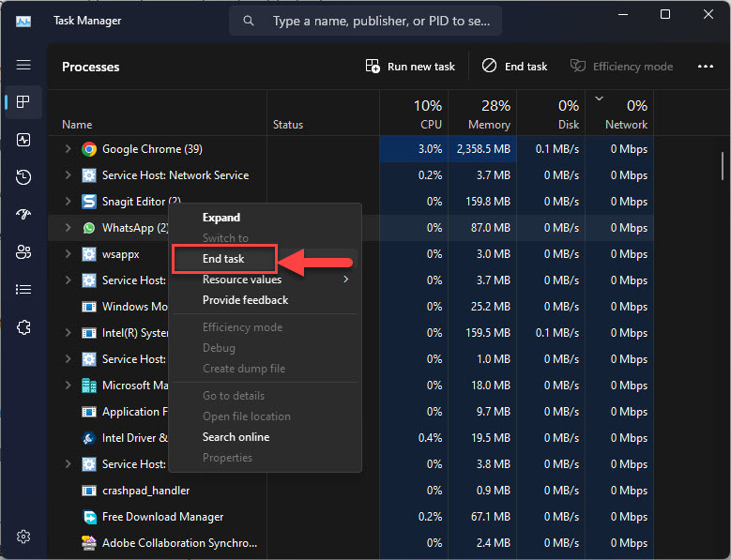Viewport: 731px width, 560px height.
Task: Sort by the Disk column header
Action: click(x=551, y=114)
